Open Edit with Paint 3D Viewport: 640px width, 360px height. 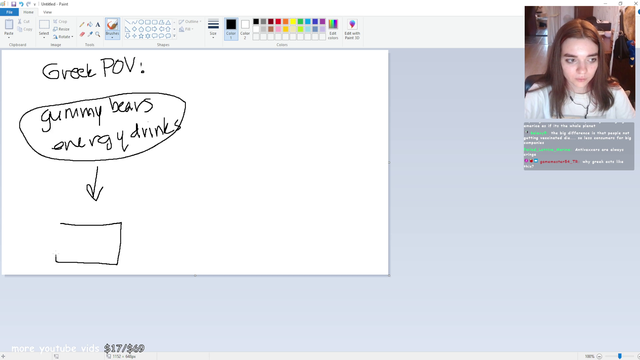(x=352, y=29)
